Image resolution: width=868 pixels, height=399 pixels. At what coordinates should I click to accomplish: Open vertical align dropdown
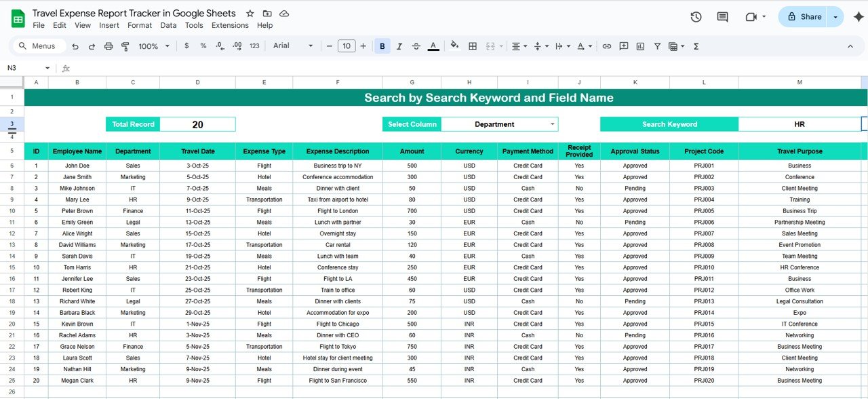click(540, 46)
